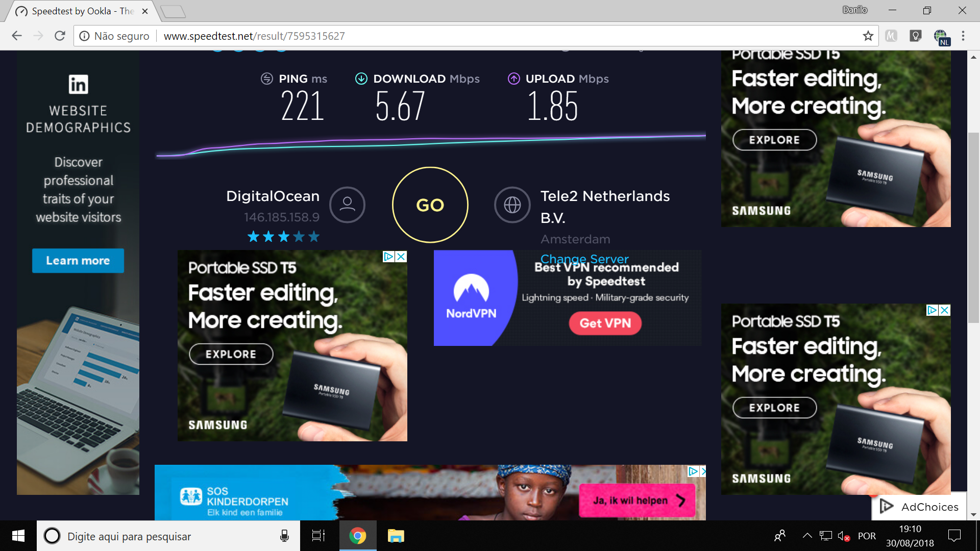Click the People icon in taskbar
This screenshot has width=980, height=551.
coord(780,536)
